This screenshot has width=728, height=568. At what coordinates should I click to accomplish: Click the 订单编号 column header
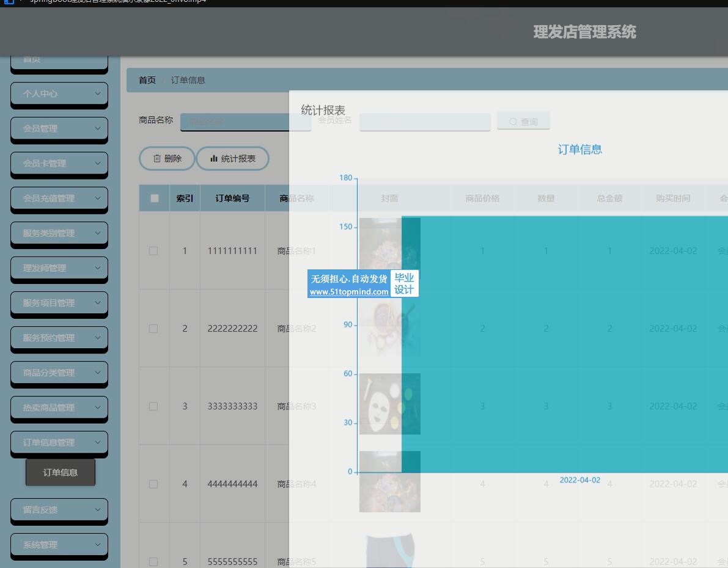tap(233, 198)
